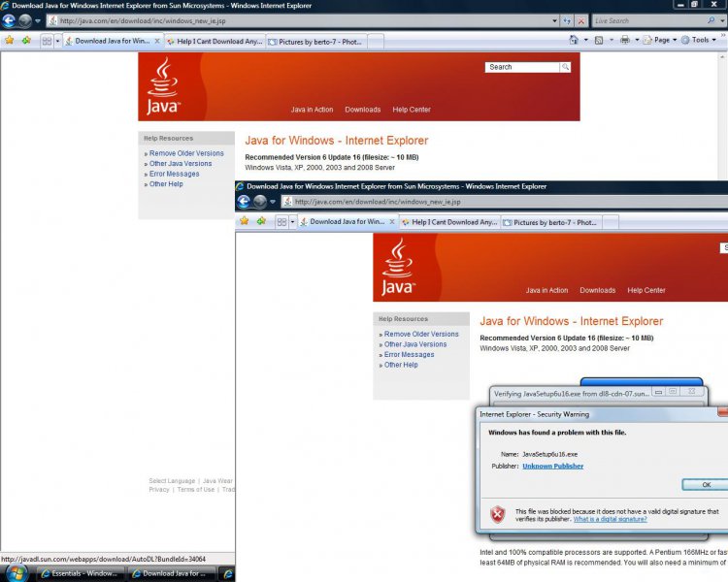Open a new tab in the rear window
Image resolution: width=728 pixels, height=582 pixels.
point(376,42)
